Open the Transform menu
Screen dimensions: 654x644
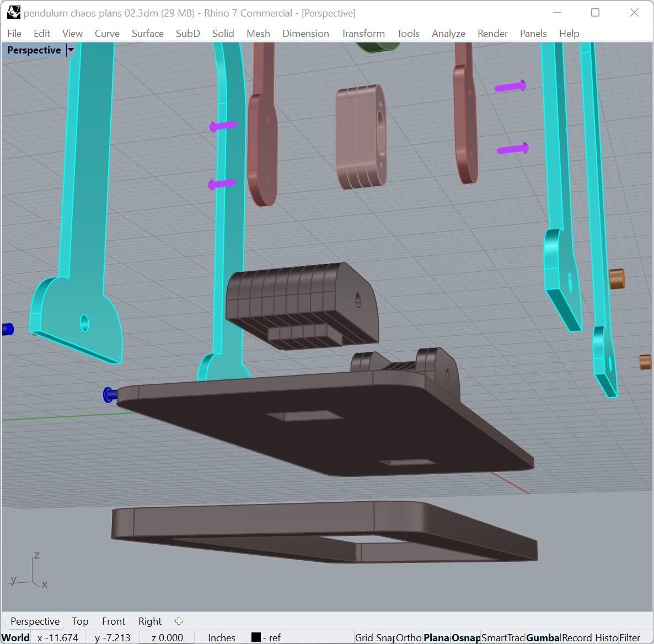tap(362, 34)
